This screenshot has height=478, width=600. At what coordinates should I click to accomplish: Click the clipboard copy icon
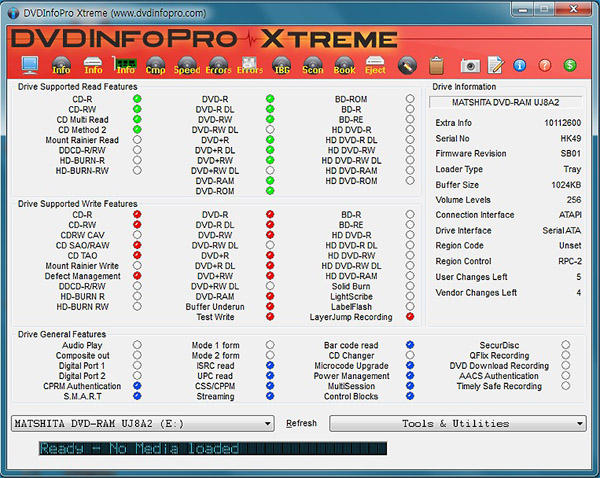pyautogui.click(x=437, y=65)
